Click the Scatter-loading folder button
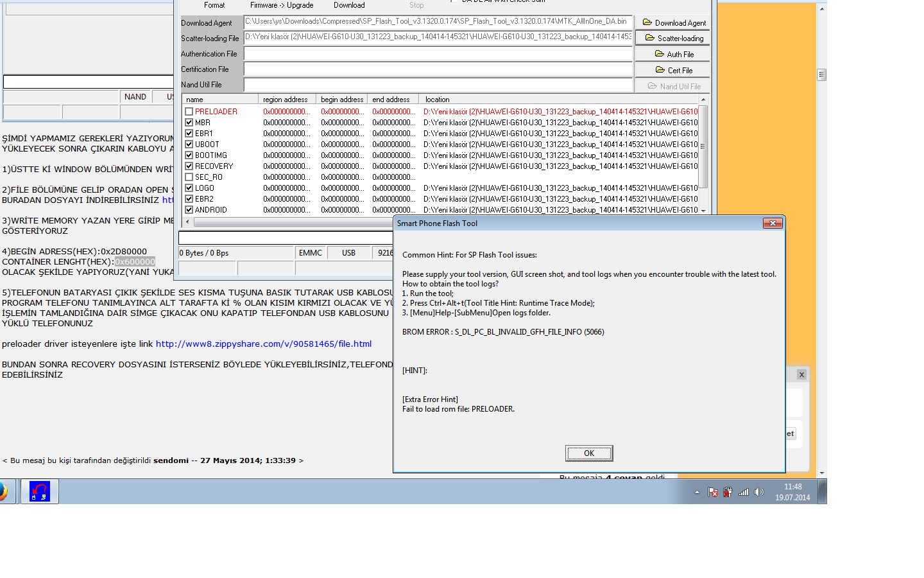 (x=672, y=38)
